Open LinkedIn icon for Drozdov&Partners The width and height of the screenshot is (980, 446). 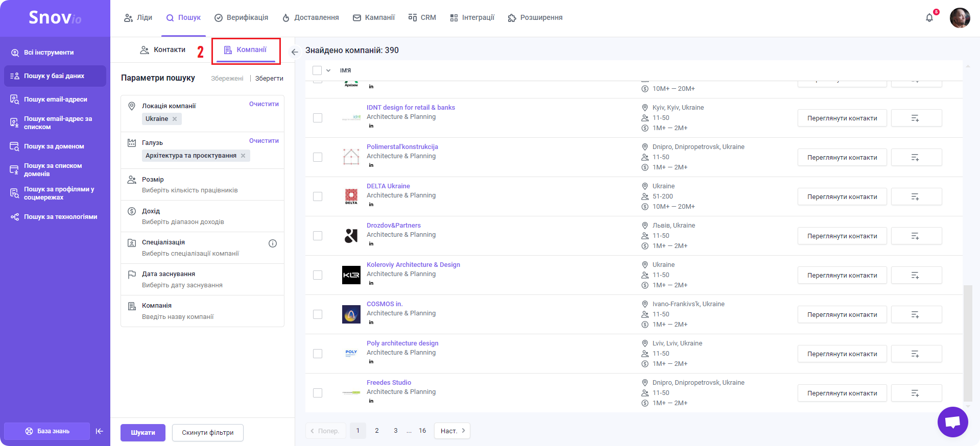click(x=371, y=244)
